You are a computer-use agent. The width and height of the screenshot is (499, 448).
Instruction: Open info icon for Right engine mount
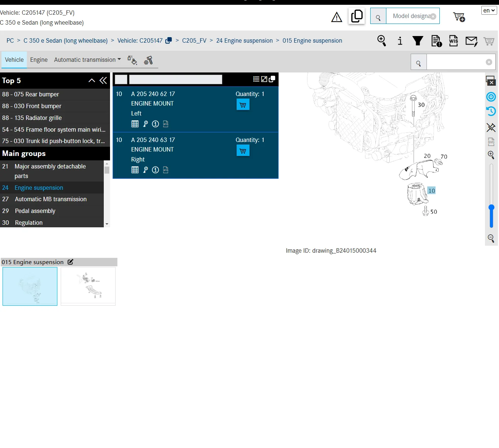click(156, 170)
